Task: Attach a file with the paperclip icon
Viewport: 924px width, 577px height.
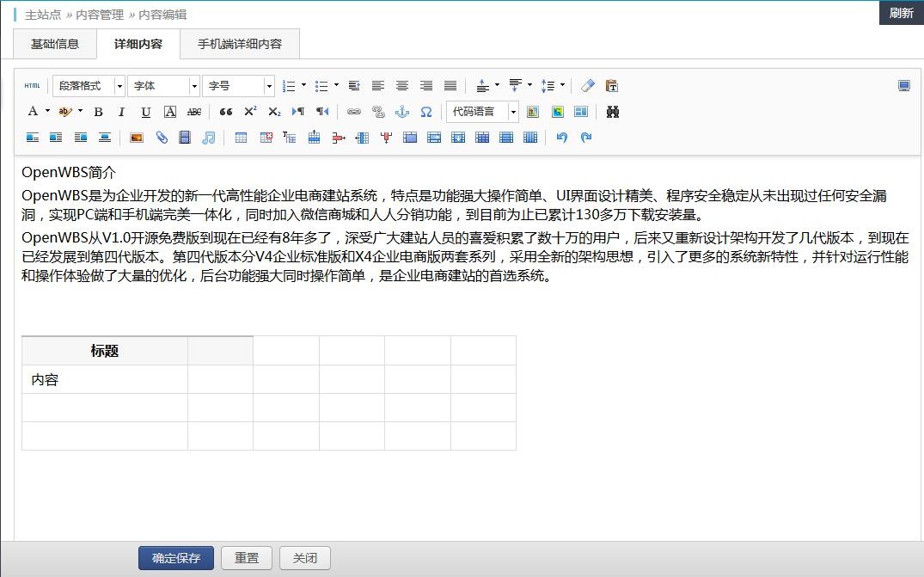Action: pyautogui.click(x=162, y=138)
